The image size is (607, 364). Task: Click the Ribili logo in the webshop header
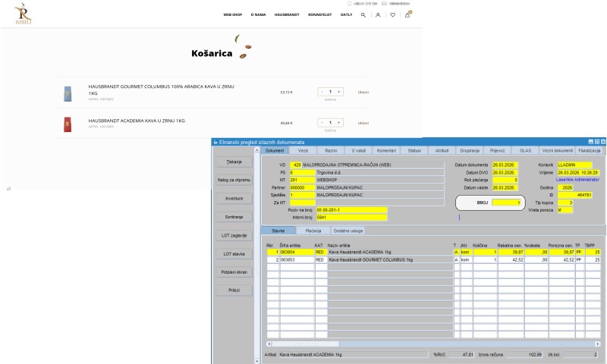click(x=24, y=14)
